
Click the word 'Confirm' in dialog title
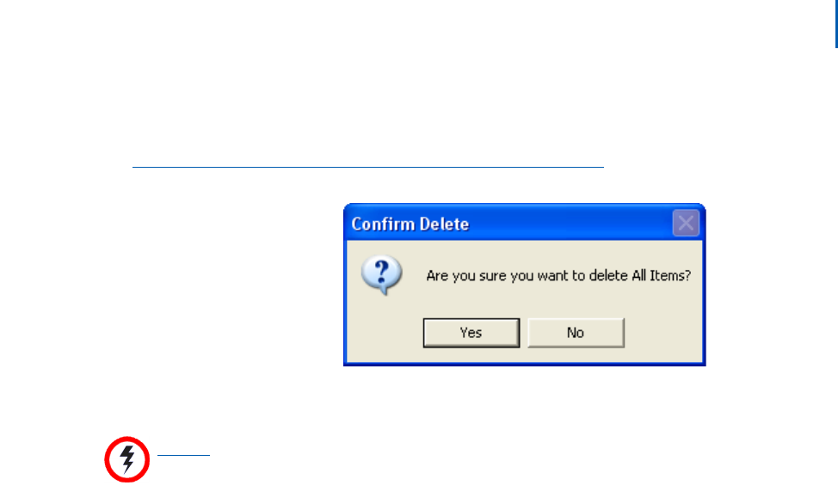tap(383, 224)
